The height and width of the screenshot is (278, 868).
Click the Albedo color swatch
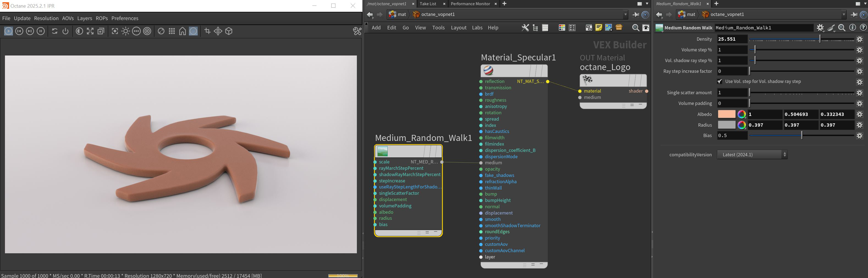pos(726,115)
